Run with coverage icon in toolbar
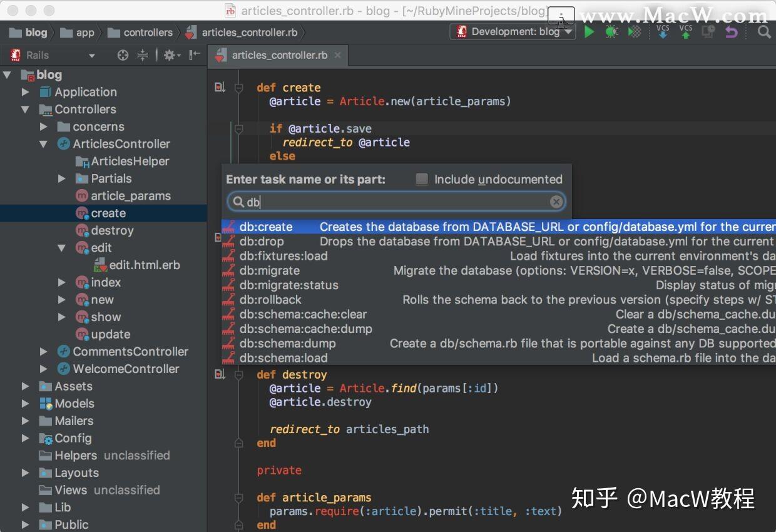Screen dimensions: 776x532 pos(635,32)
